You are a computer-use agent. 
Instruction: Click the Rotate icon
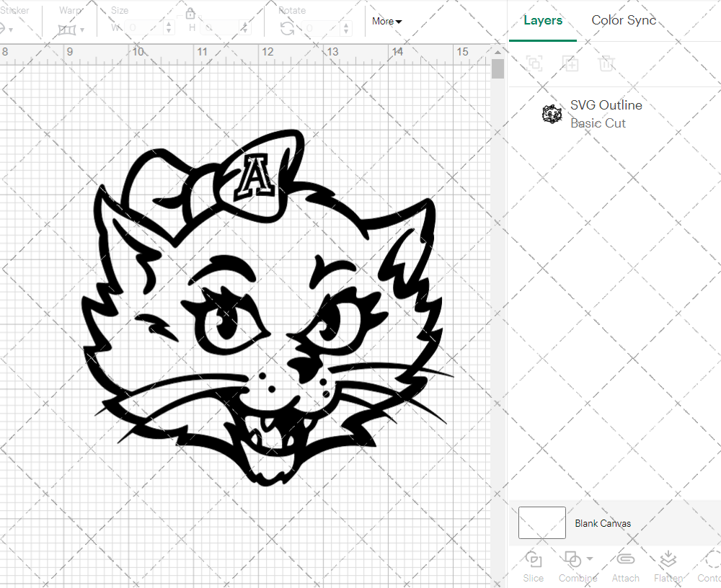coord(288,29)
